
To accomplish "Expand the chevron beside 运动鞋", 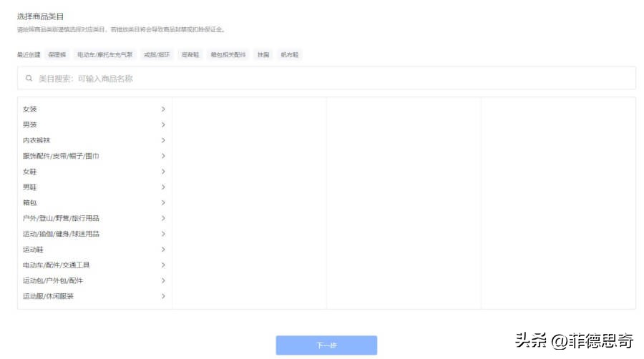I will click(x=163, y=250).
